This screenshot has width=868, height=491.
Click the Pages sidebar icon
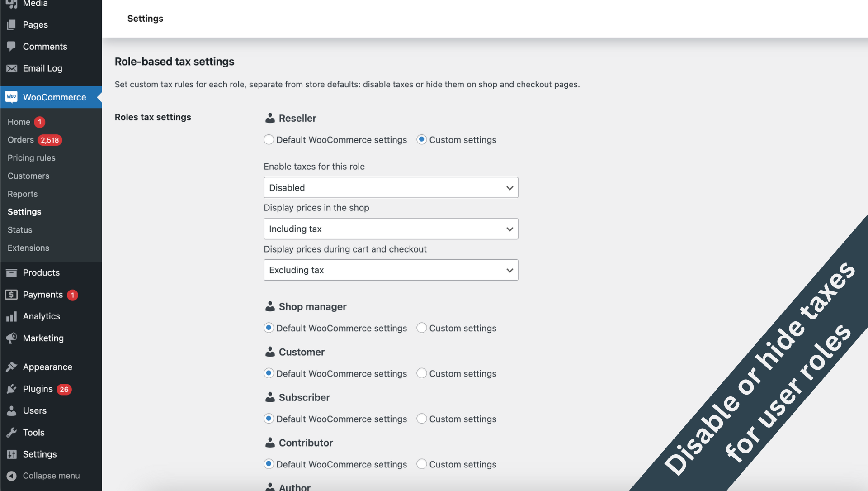click(x=11, y=24)
